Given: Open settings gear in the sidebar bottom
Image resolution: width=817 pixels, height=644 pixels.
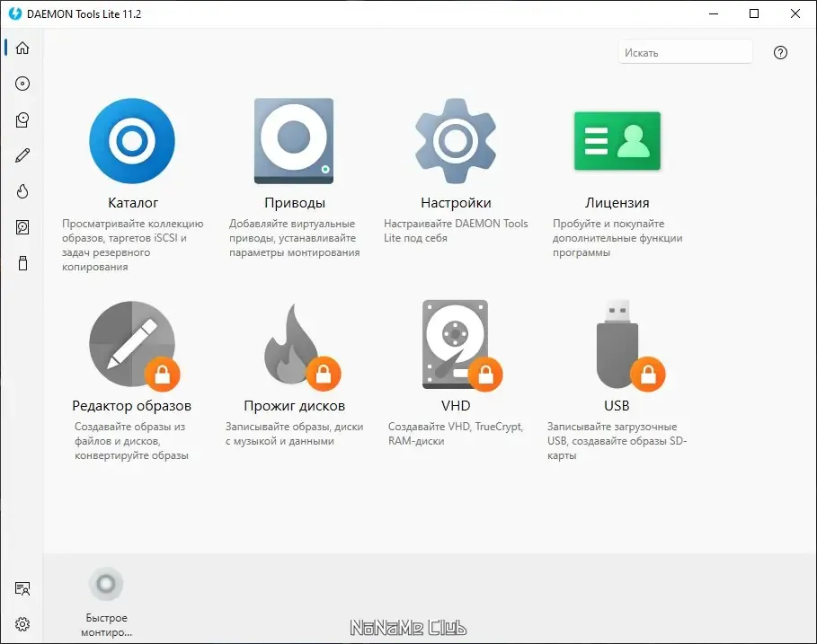Looking at the screenshot, I should pyautogui.click(x=22, y=623).
